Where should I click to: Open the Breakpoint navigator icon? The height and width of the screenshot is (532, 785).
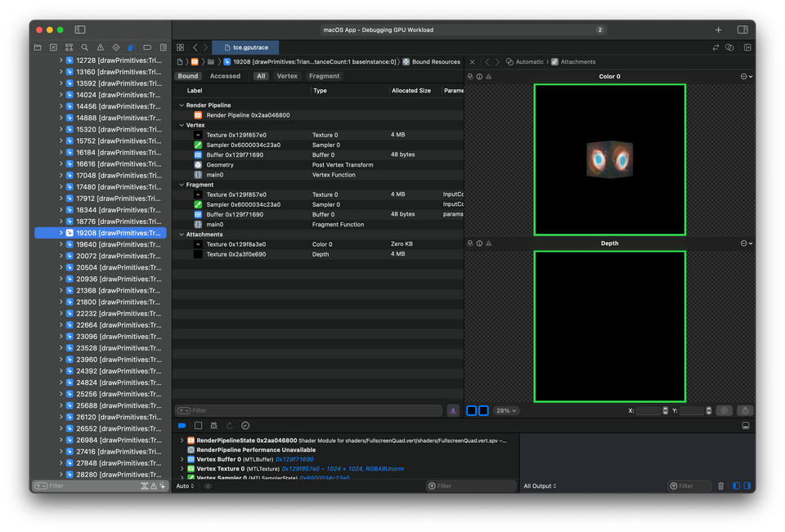147,47
